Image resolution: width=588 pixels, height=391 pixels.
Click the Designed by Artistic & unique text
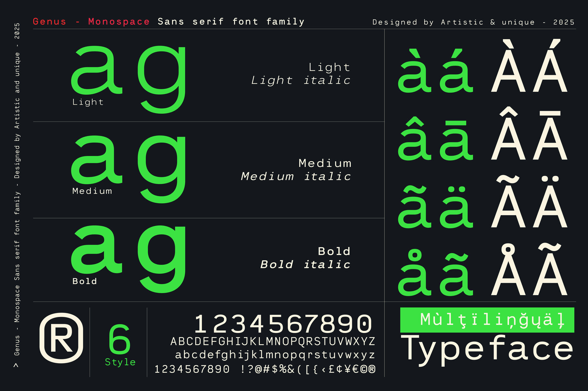473,22
